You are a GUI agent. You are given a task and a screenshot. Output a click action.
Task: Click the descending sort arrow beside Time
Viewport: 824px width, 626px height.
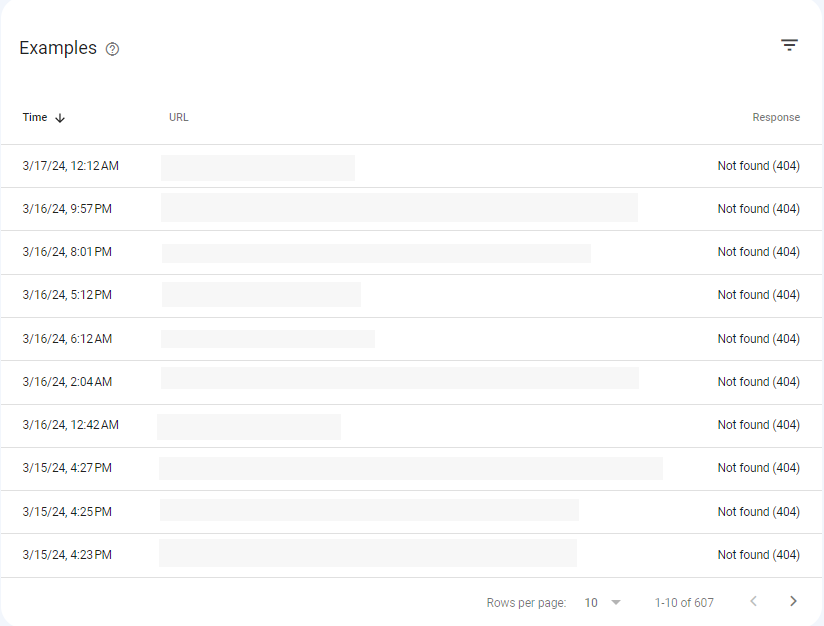point(58,117)
